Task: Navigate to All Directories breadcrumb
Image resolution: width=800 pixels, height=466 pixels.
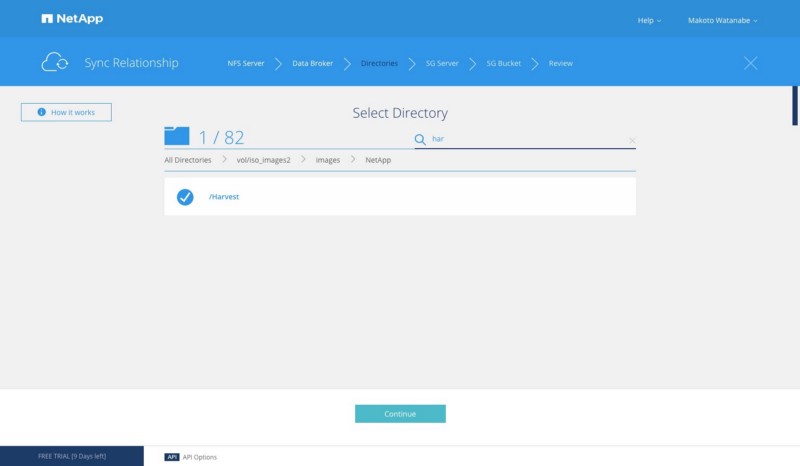Action: pyautogui.click(x=188, y=160)
